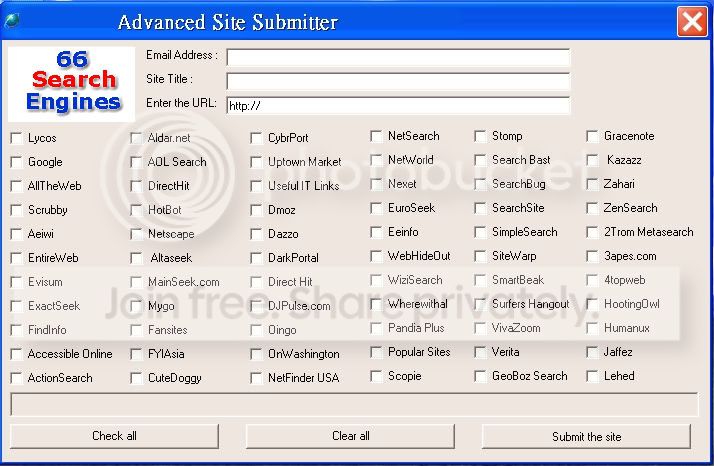Tick the GeoBoz Search checkbox

click(480, 376)
